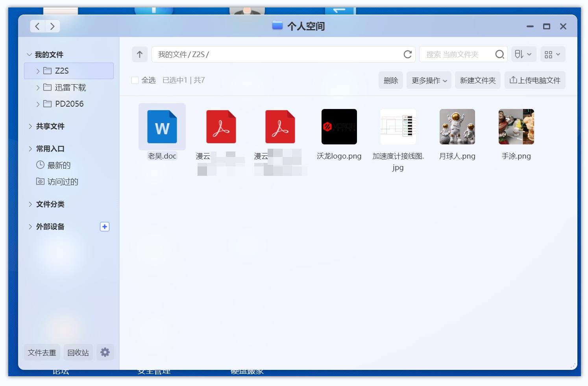Click the clock icon beside 最新的

point(41,165)
